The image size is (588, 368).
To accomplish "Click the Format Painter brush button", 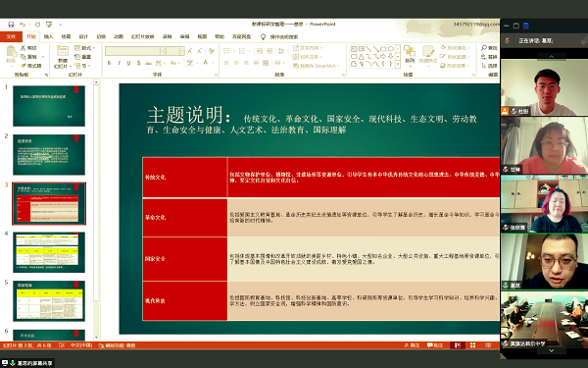I will click(30, 66).
